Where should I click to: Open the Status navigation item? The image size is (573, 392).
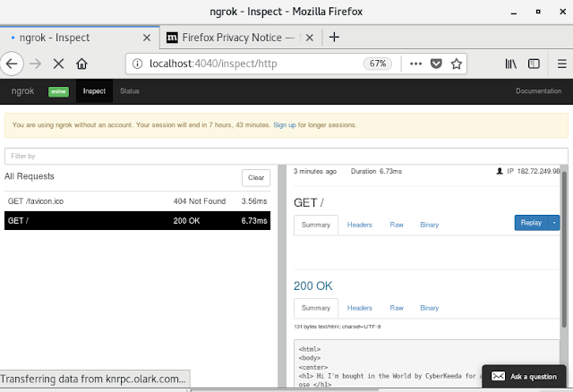130,91
